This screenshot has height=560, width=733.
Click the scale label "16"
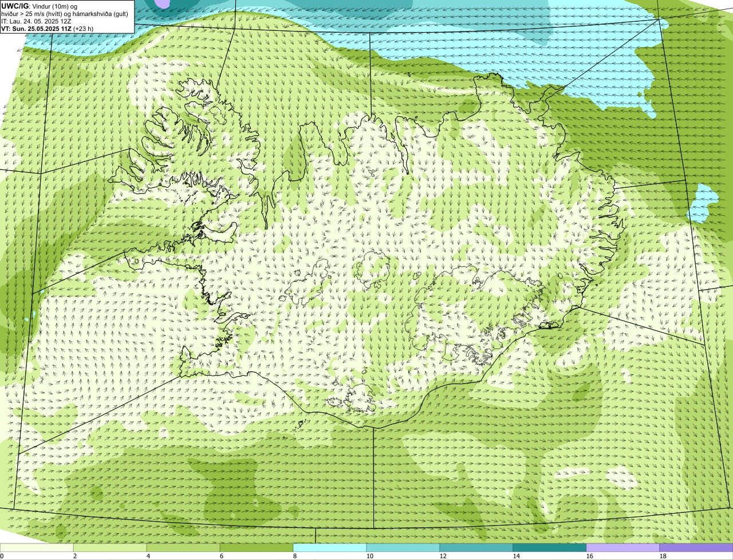590,556
